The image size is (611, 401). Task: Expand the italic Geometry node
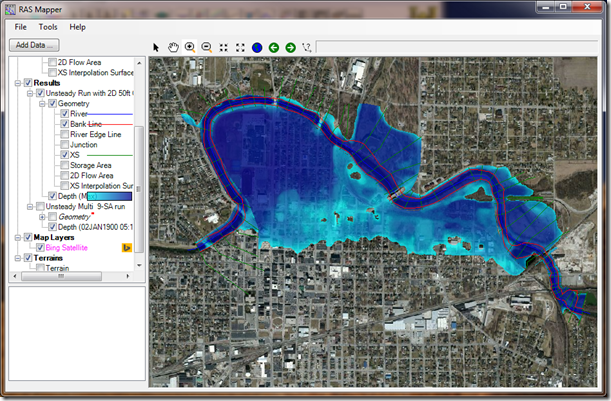click(41, 217)
